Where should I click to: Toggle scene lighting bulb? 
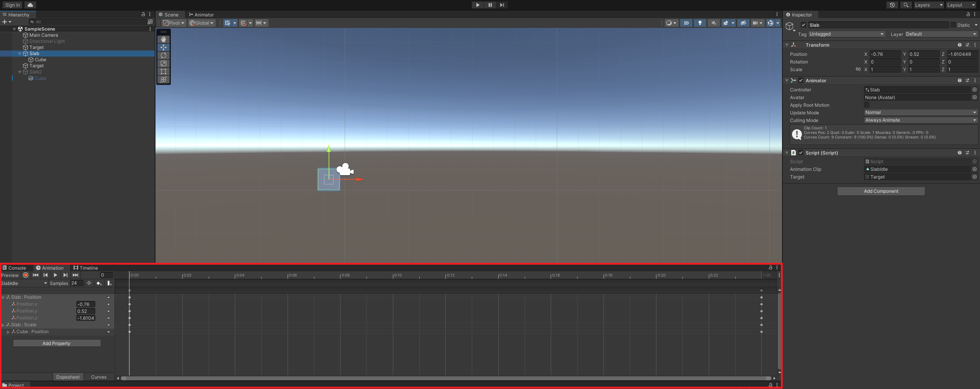700,23
